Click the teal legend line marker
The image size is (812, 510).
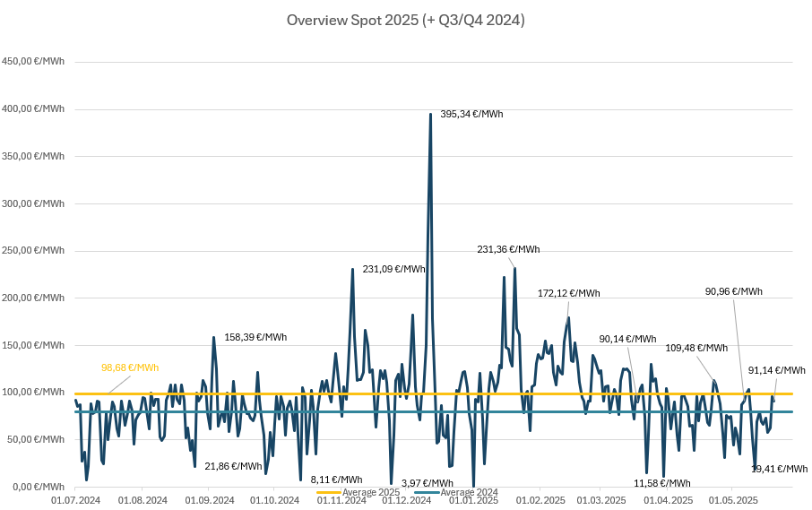click(x=428, y=492)
